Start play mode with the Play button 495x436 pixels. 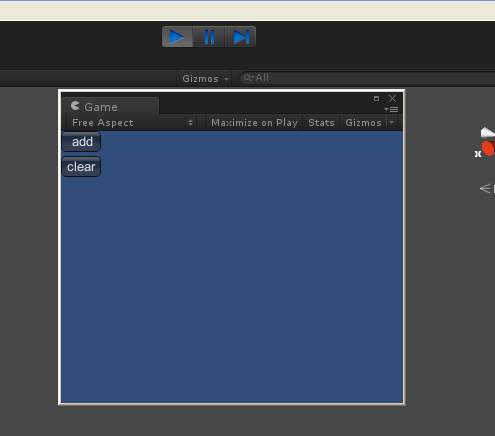[177, 37]
